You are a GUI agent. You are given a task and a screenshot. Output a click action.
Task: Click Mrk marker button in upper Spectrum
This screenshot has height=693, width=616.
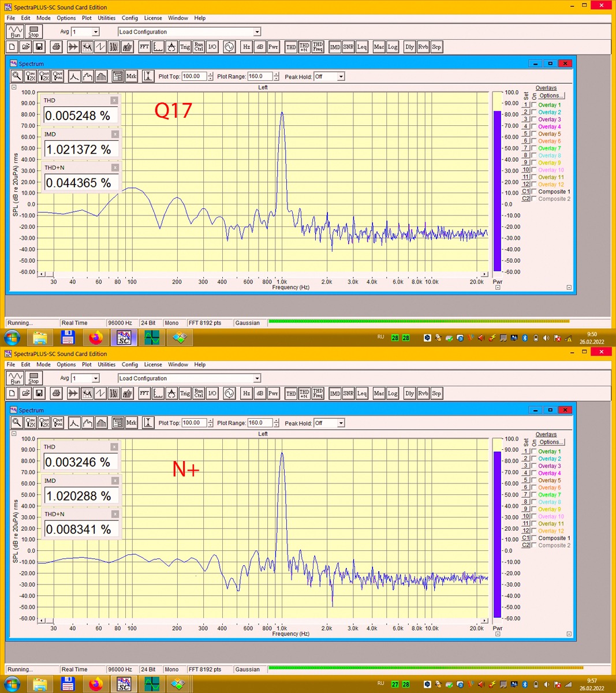click(x=132, y=76)
